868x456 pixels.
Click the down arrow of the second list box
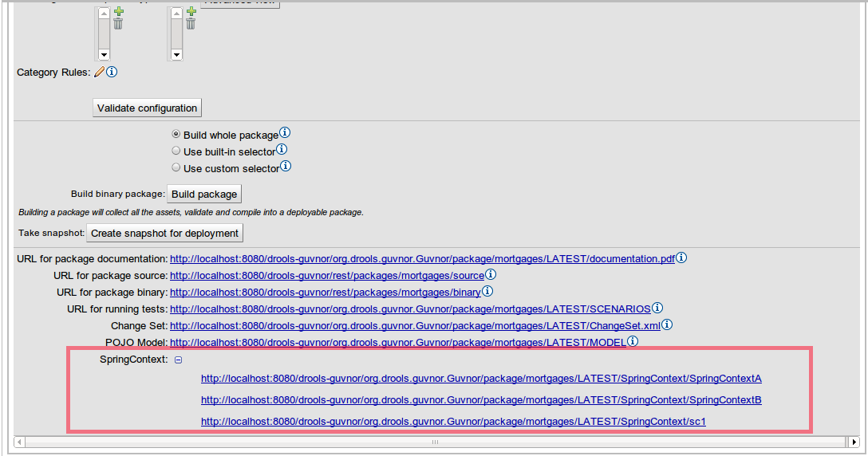coord(176,55)
